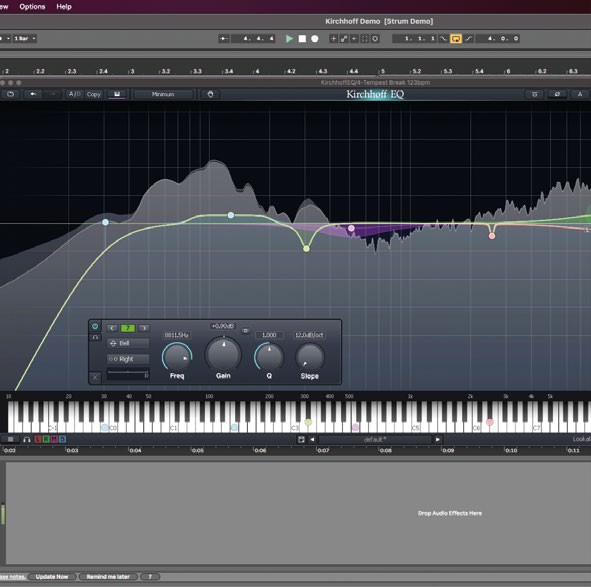Image resolution: width=591 pixels, height=587 pixels.
Task: Click the Gain knob
Action: point(223,354)
